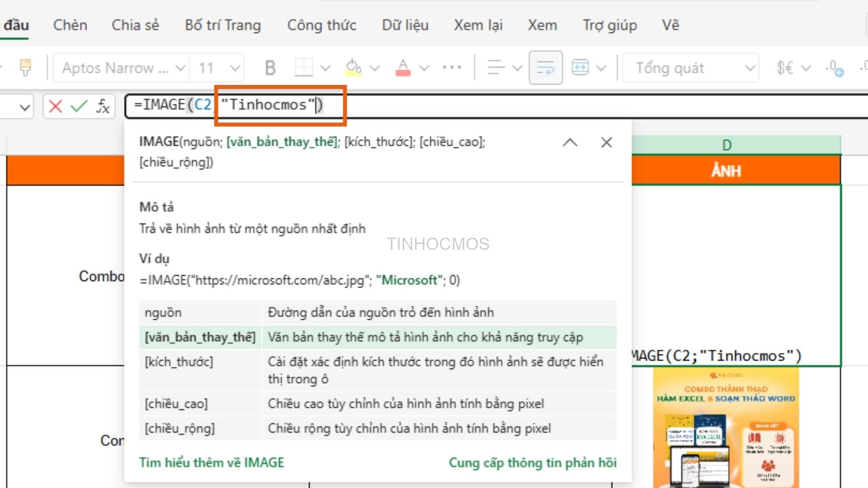This screenshot has width=868, height=488.
Task: Click the Insert Function fx icon
Action: coord(103,107)
